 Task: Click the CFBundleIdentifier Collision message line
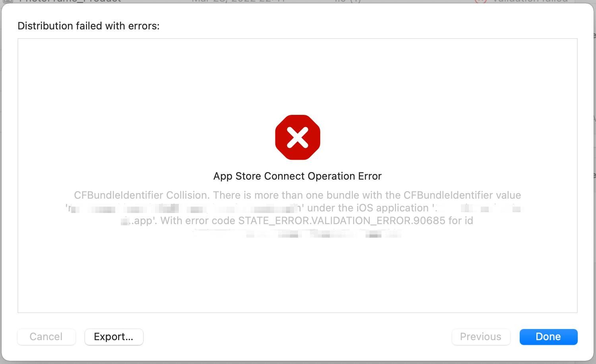(x=297, y=195)
